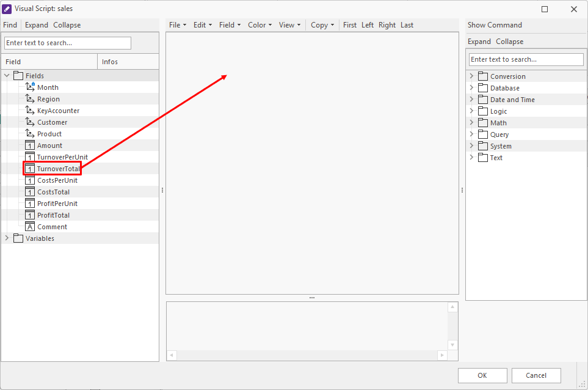Click the Month field icon
588x390 pixels.
(x=30, y=87)
